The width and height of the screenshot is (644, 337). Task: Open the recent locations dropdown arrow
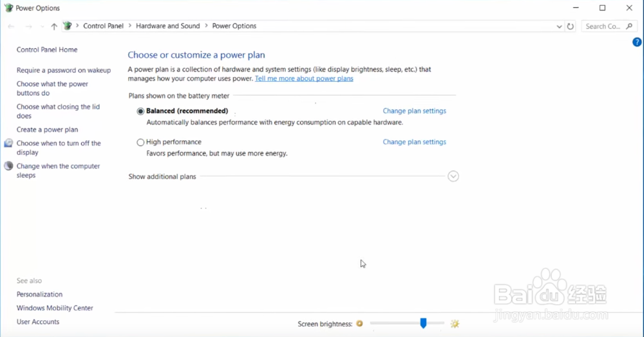[42, 26]
